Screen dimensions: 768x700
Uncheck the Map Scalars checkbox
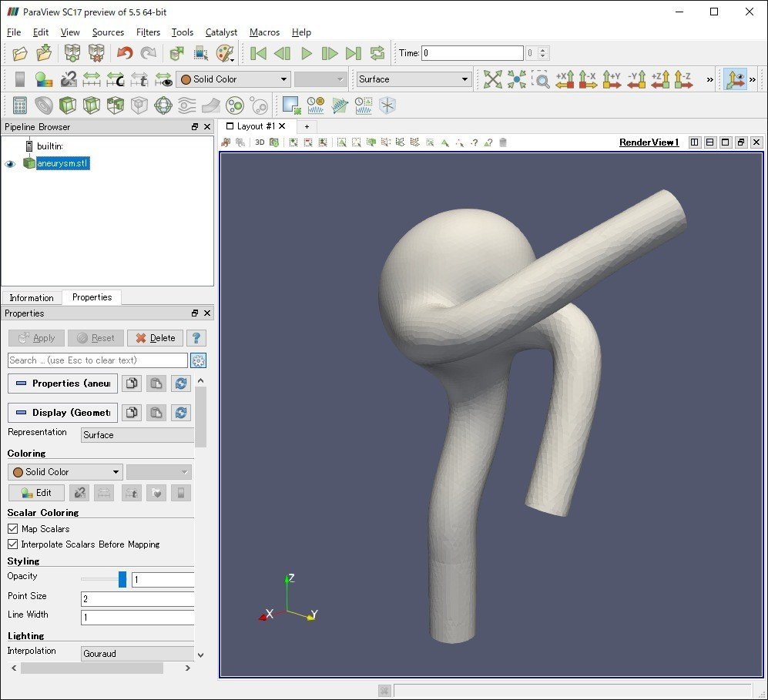(13, 529)
